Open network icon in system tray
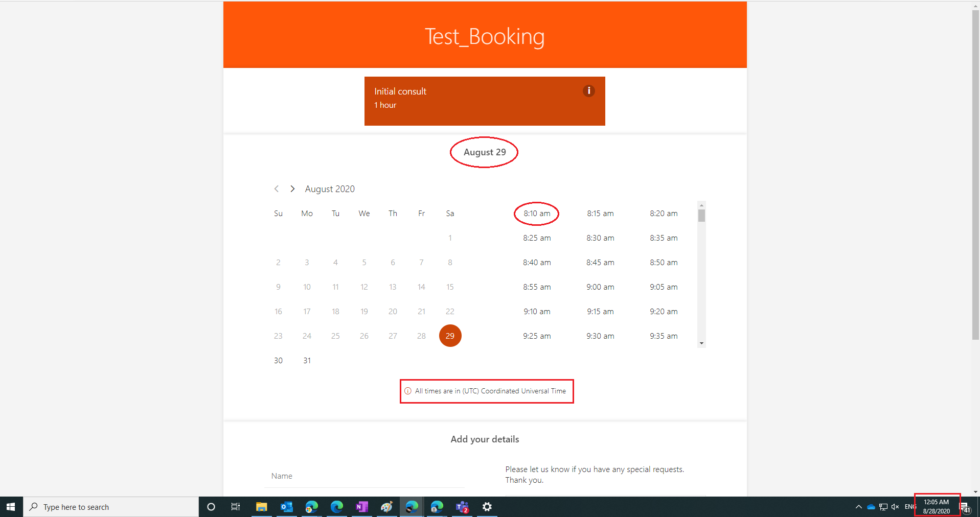Image resolution: width=980 pixels, height=517 pixels. [883, 507]
